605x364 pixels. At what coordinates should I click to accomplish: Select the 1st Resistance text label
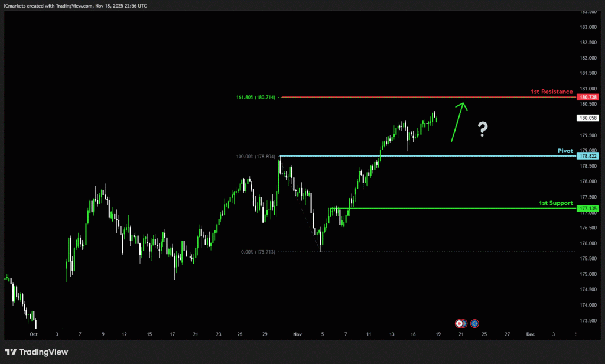(551, 92)
